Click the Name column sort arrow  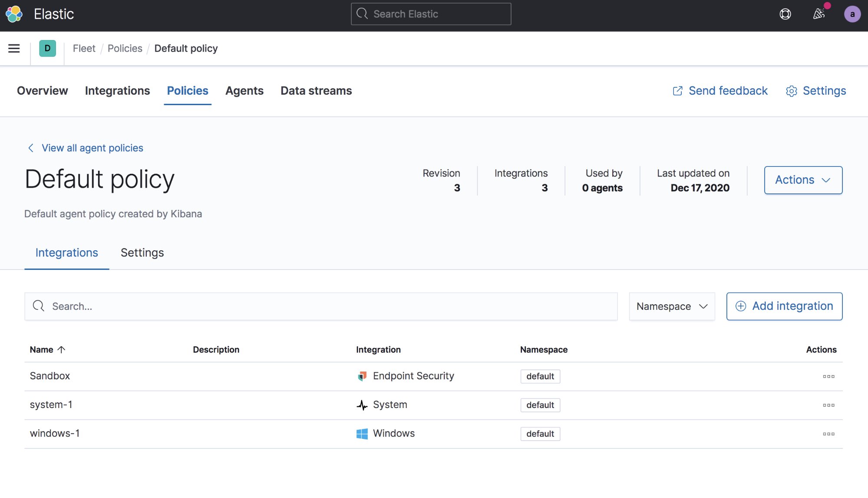[61, 349]
